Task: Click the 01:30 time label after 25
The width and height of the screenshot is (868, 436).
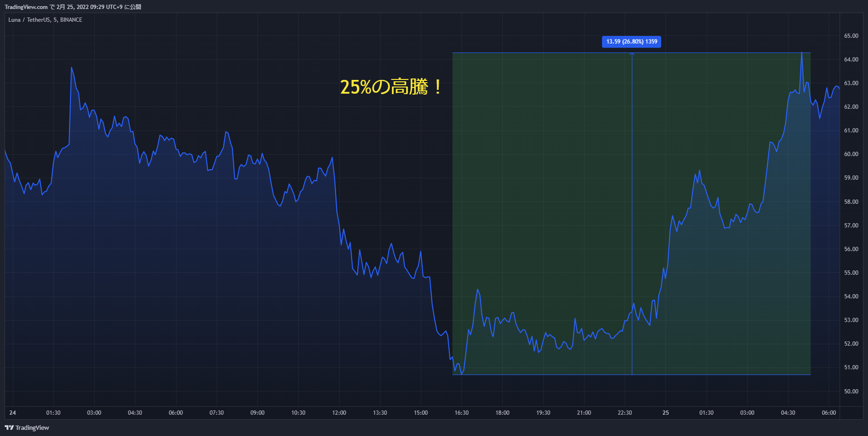Action: [707, 413]
